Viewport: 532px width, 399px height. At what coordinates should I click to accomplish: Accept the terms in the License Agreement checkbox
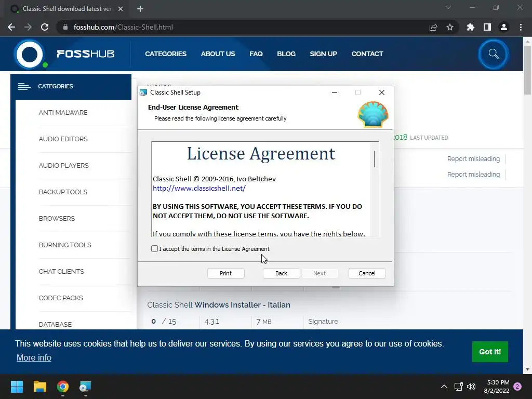coord(154,249)
